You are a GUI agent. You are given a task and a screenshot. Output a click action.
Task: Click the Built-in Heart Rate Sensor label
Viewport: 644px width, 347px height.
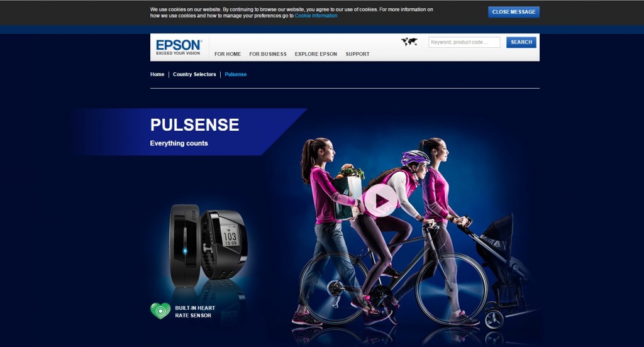coord(195,312)
